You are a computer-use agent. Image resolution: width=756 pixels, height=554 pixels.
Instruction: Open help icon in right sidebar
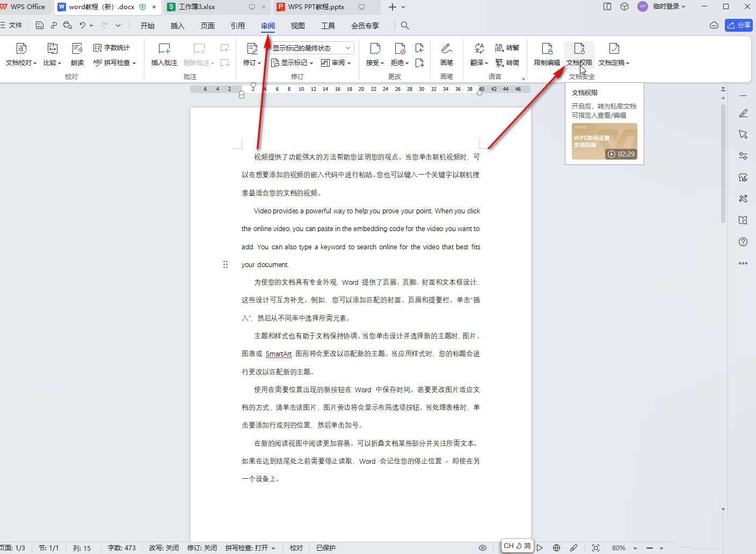(x=743, y=242)
